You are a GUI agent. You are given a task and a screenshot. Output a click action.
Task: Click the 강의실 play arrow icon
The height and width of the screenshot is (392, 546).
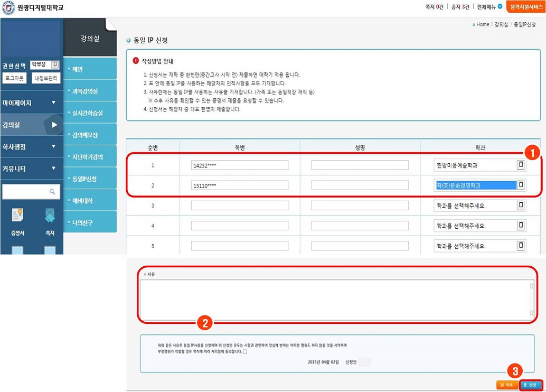coord(54,125)
